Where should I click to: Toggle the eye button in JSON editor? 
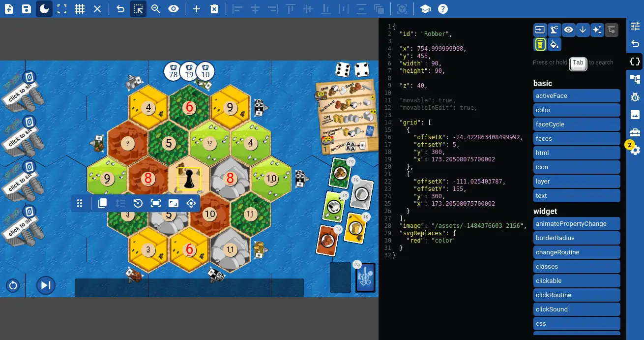[x=569, y=30]
